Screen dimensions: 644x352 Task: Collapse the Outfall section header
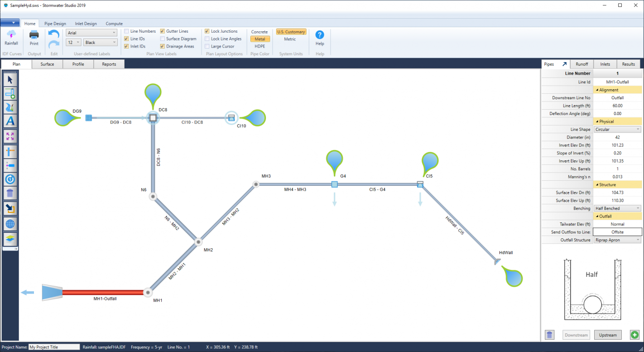point(617,217)
